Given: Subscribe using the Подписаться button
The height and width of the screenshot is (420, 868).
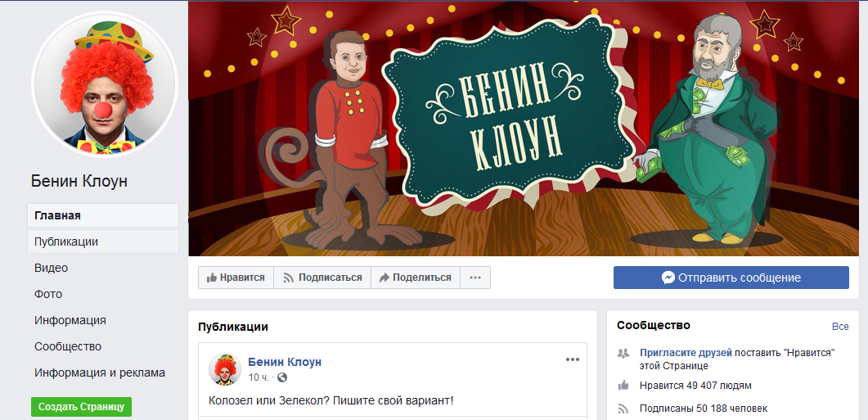Looking at the screenshot, I should [322, 278].
